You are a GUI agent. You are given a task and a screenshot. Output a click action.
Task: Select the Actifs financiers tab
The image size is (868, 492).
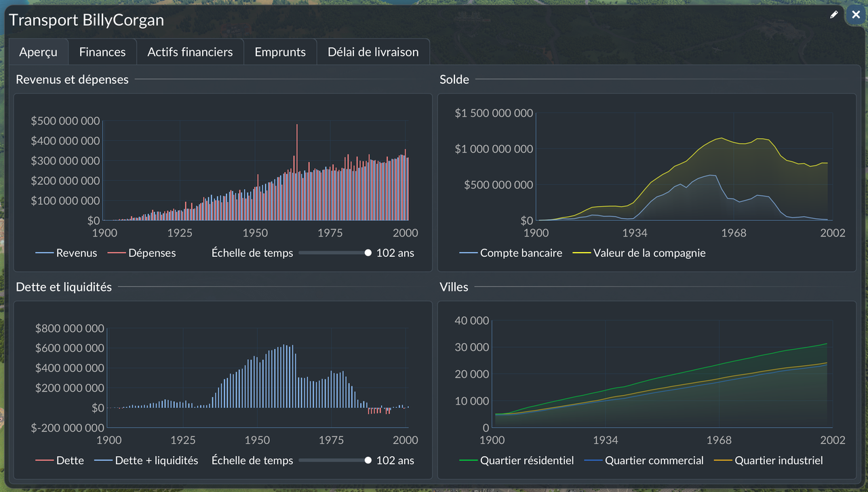(190, 52)
